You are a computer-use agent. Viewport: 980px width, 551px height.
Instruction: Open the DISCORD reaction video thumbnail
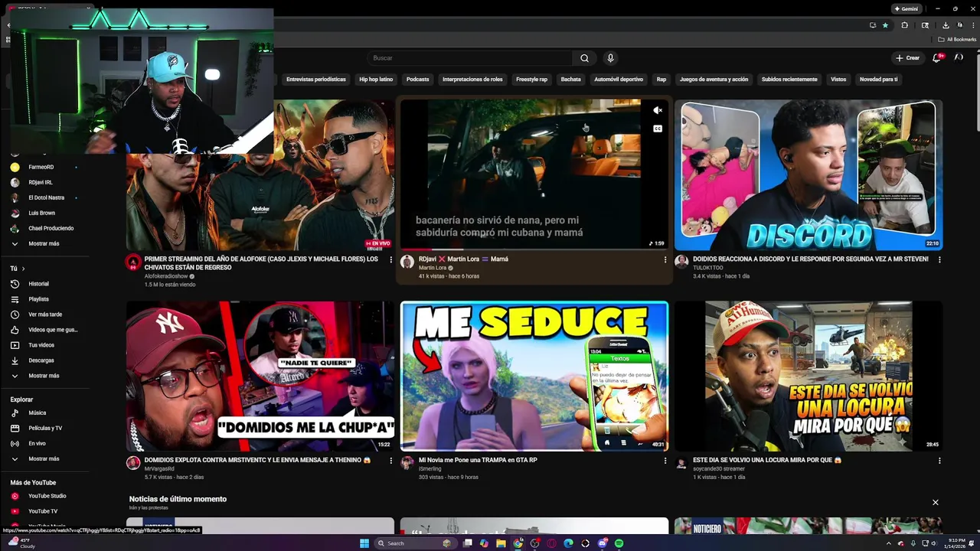click(x=808, y=174)
